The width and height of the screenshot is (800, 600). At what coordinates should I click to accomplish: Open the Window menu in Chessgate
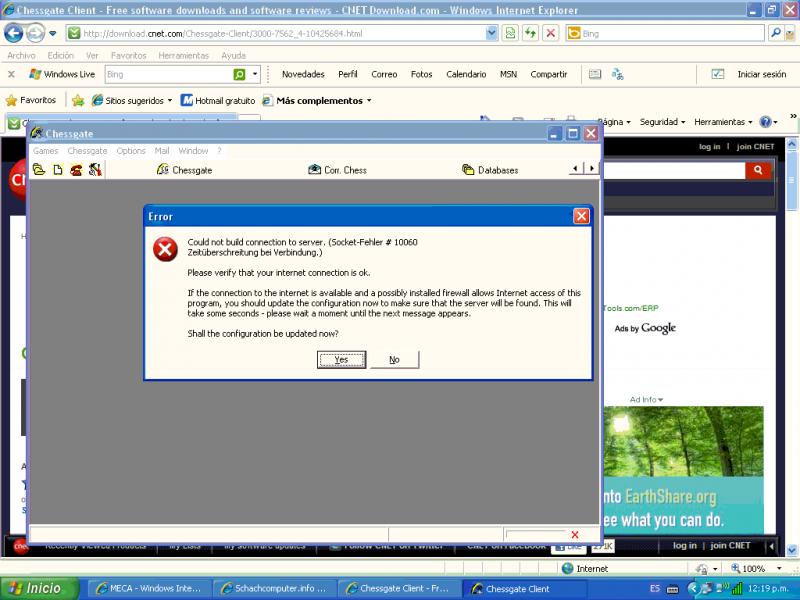193,151
